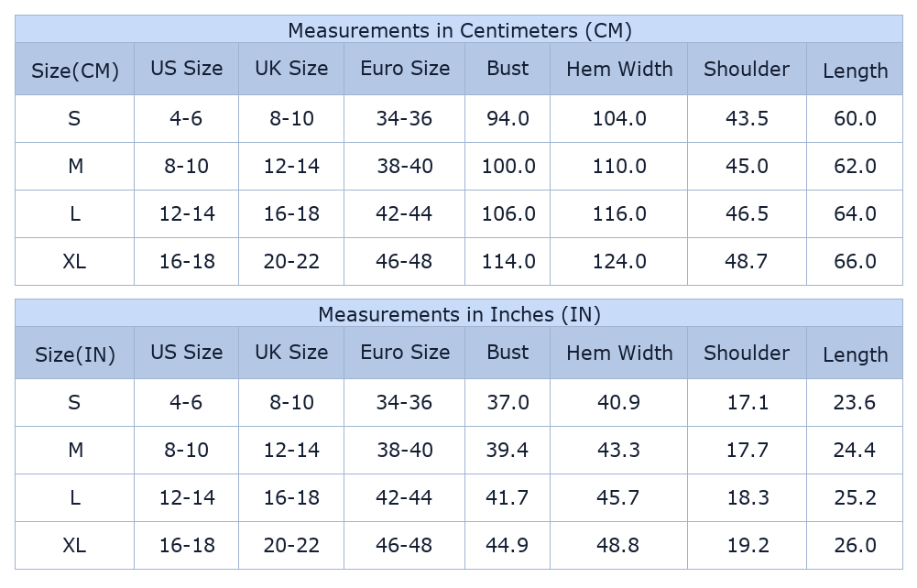This screenshot has width=917, height=588.
Task: Select the Length value 26.0
Action: tap(855, 545)
